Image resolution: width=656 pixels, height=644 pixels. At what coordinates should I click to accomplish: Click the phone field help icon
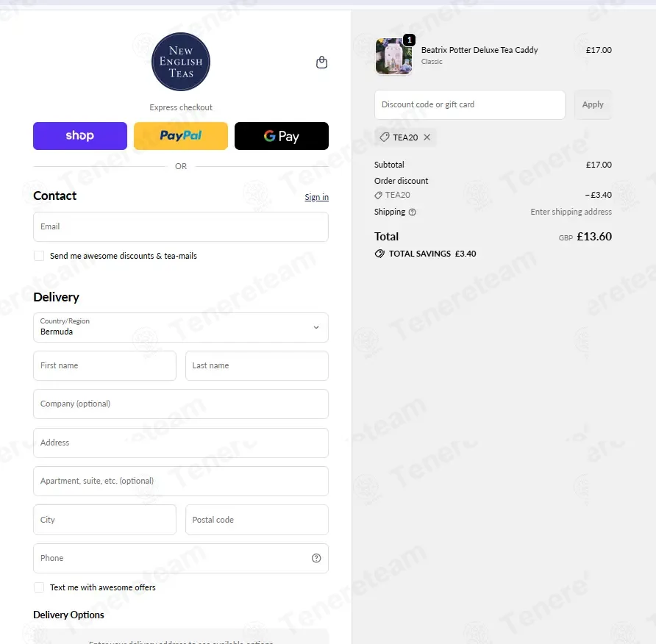[316, 558]
